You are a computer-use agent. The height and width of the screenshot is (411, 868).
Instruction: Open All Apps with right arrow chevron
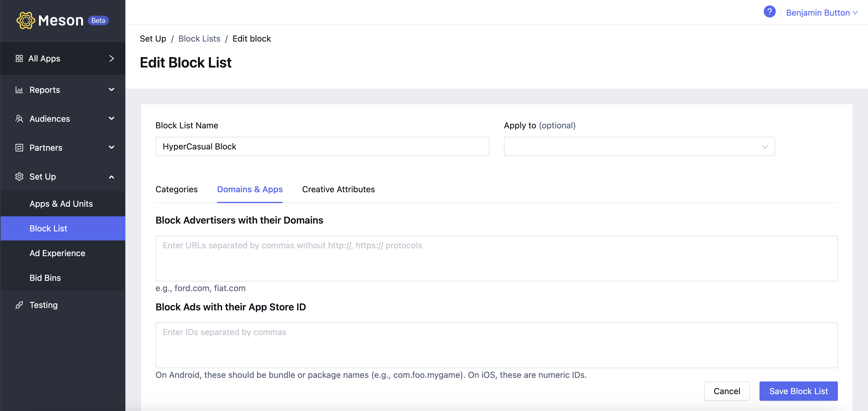pos(112,59)
